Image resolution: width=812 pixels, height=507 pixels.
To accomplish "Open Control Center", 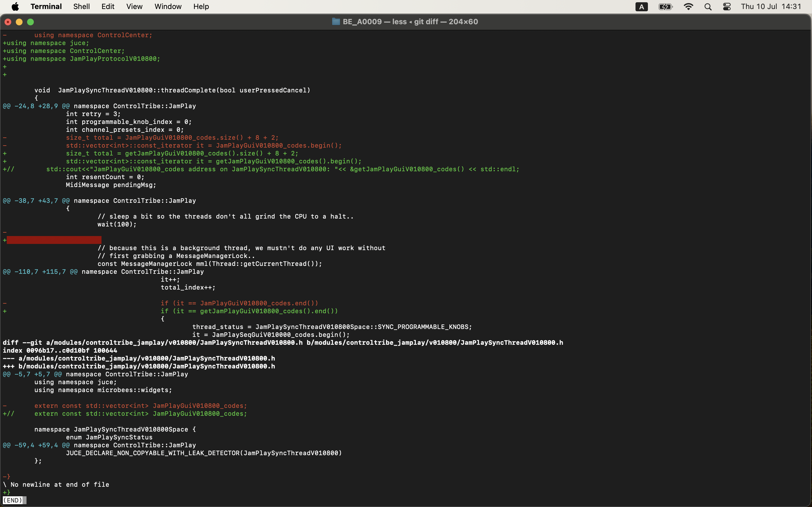I will point(727,6).
